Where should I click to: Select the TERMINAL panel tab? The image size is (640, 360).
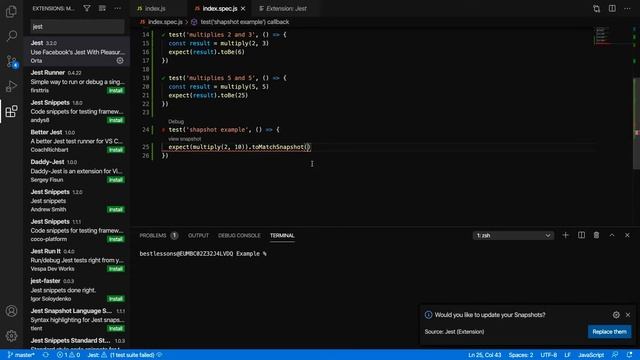[x=282, y=236]
